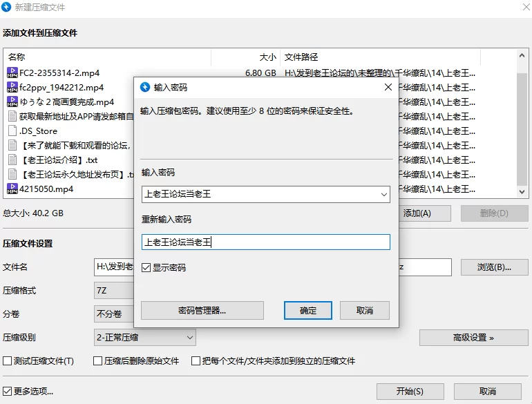Click the app logo in 输入密码 dialog title
The image size is (532, 404).
tap(145, 87)
